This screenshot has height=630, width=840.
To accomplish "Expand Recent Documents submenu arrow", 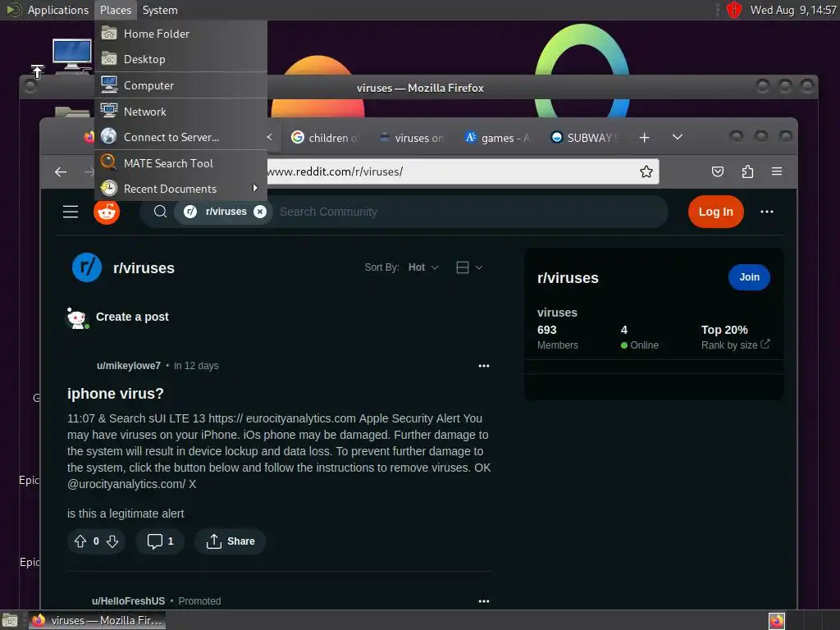I will pos(255,188).
